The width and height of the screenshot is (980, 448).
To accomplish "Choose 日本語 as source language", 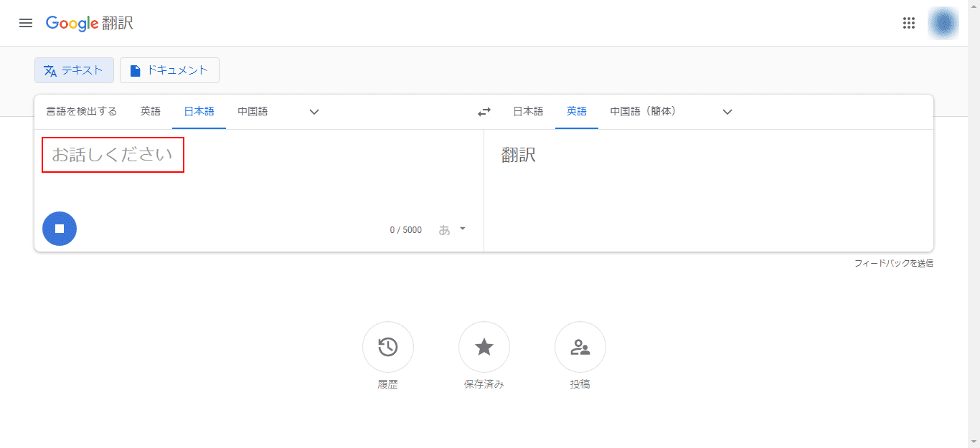I will tap(199, 112).
